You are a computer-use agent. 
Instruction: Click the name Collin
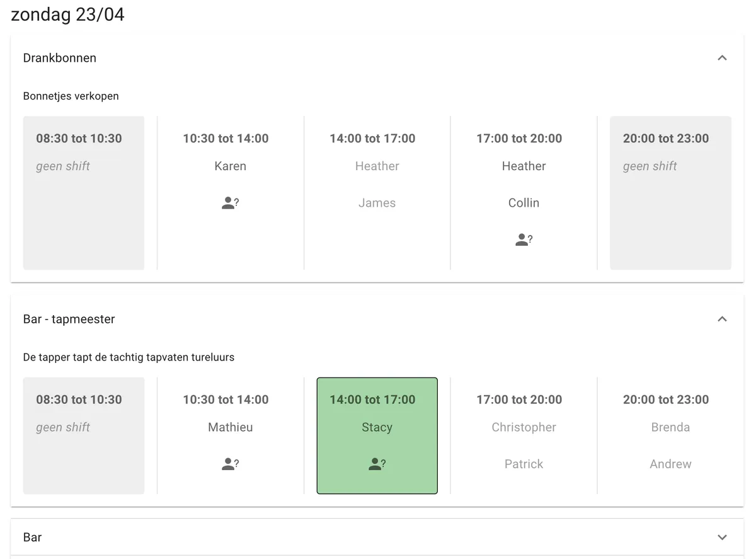(524, 203)
